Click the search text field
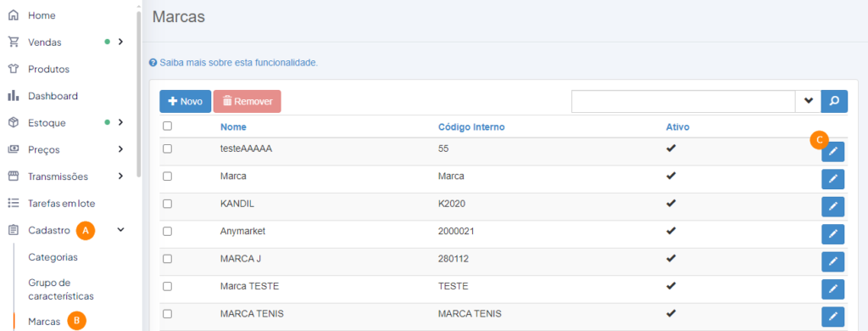 pos(683,102)
